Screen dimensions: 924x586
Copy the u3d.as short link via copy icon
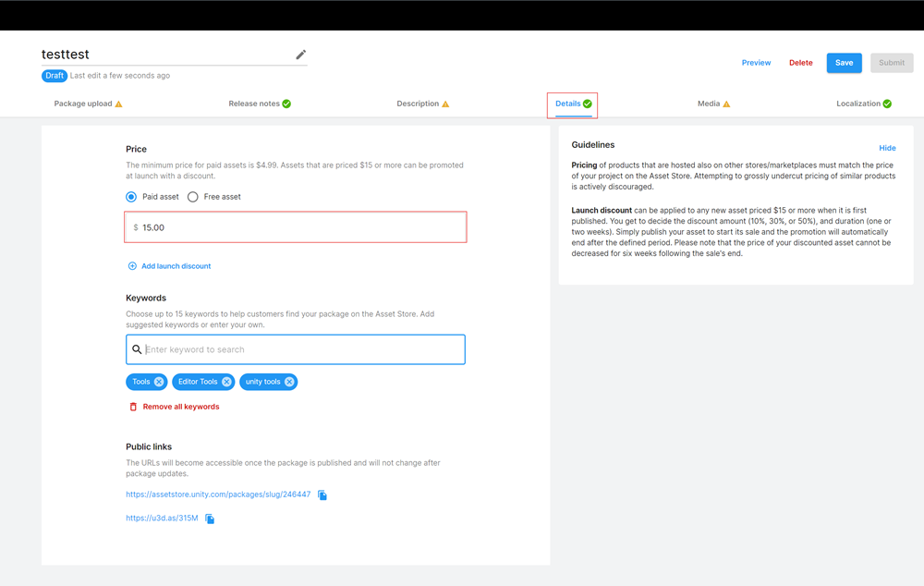pos(210,519)
